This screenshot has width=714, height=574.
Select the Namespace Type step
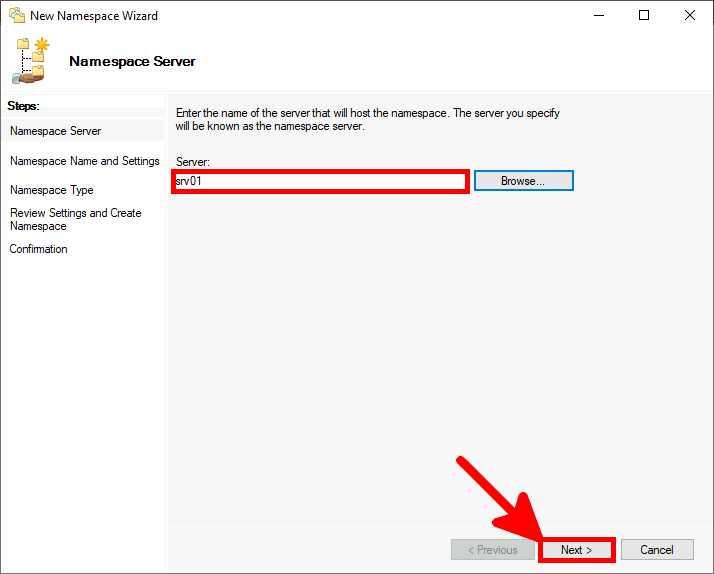[52, 190]
